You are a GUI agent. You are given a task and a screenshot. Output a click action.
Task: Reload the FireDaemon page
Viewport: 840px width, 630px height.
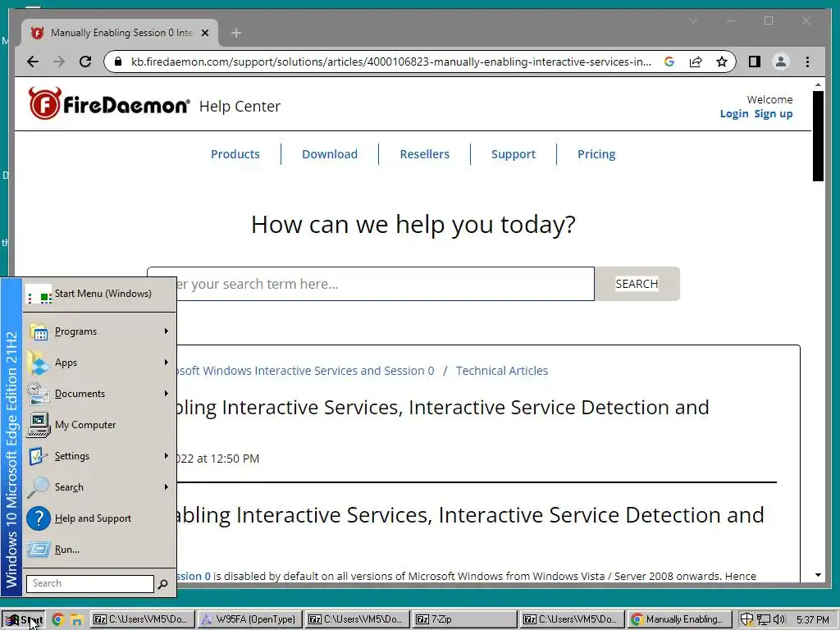click(x=85, y=62)
